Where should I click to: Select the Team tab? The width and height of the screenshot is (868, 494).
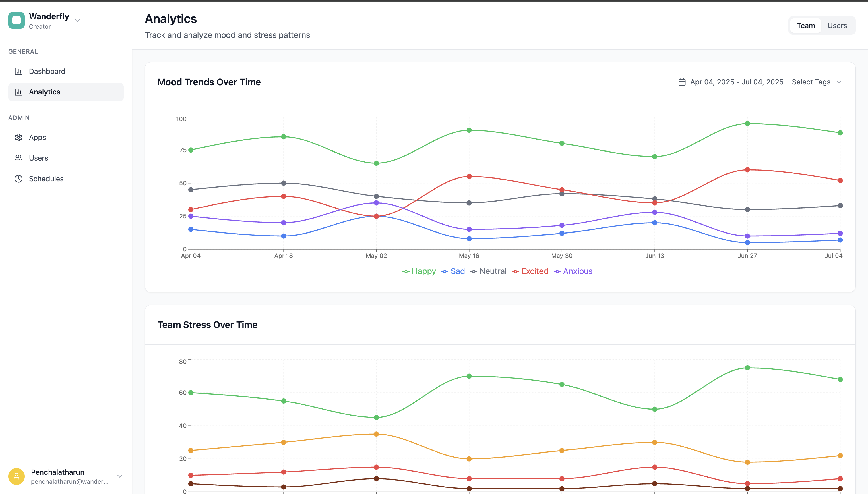click(x=806, y=25)
